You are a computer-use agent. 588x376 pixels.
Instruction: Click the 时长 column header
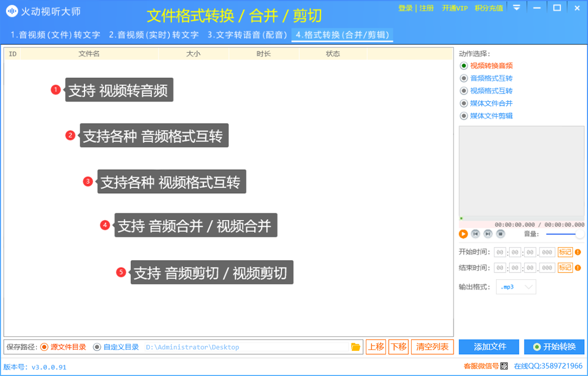pyautogui.click(x=264, y=54)
